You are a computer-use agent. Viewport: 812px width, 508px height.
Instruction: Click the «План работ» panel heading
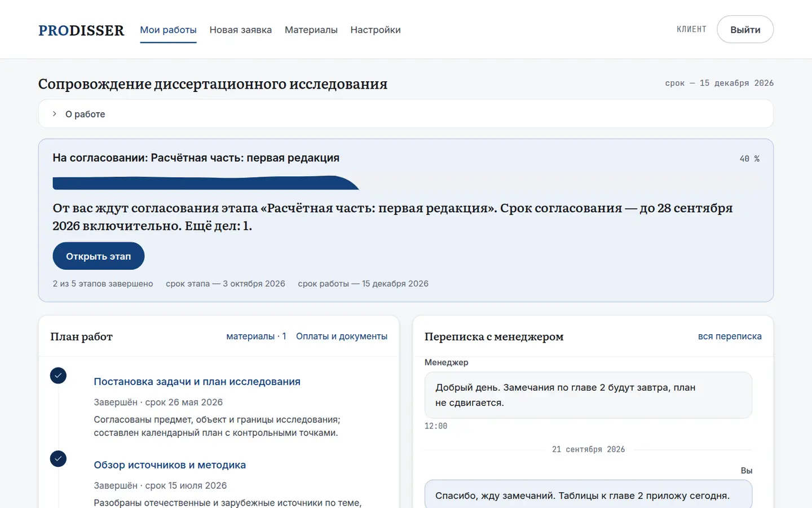[81, 336]
